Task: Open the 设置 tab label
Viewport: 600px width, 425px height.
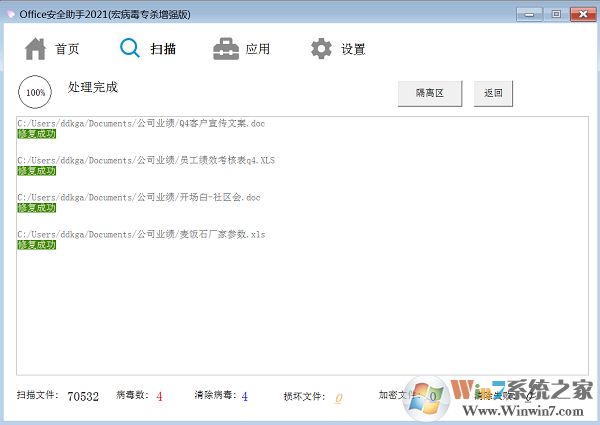Action: click(353, 49)
